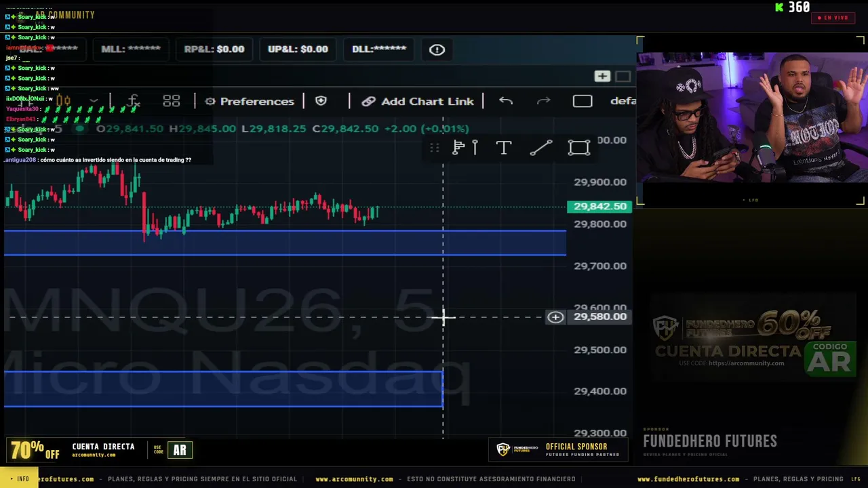
Task: Select the vertical line pin tool
Action: point(475,148)
